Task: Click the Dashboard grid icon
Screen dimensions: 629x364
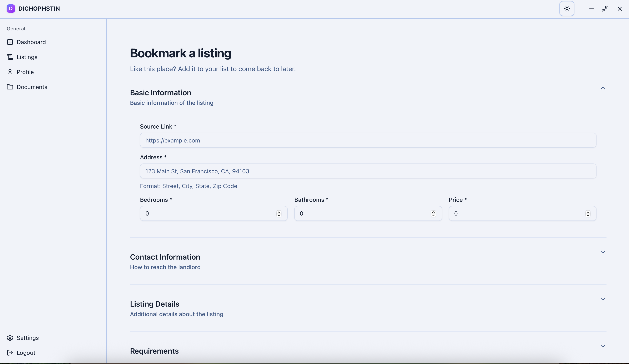Action: click(x=10, y=42)
